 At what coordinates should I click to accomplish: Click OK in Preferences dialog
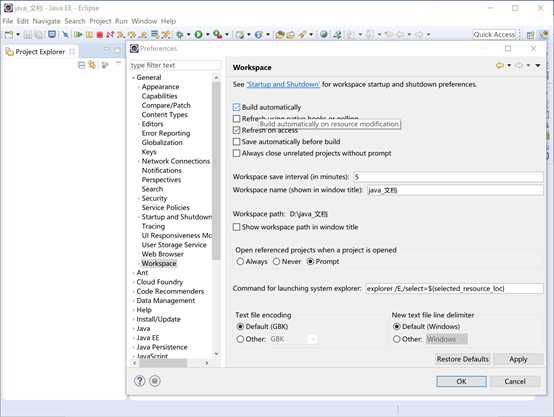coord(461,381)
